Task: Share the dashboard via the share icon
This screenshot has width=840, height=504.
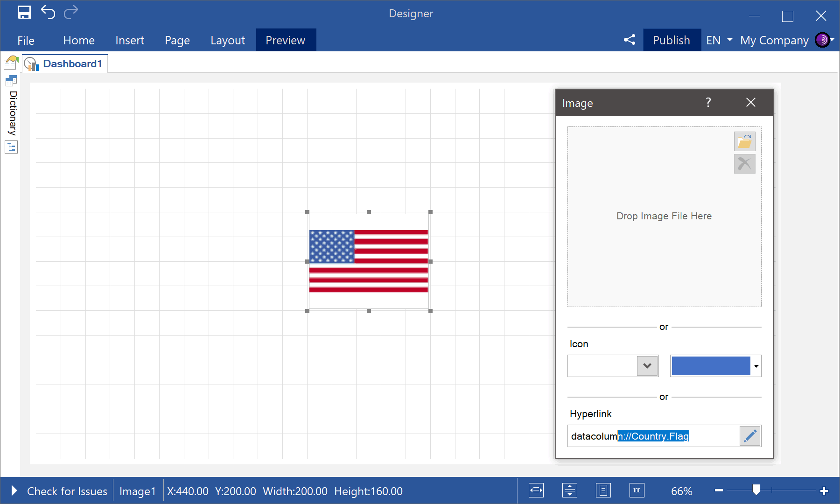Action: pyautogui.click(x=630, y=40)
